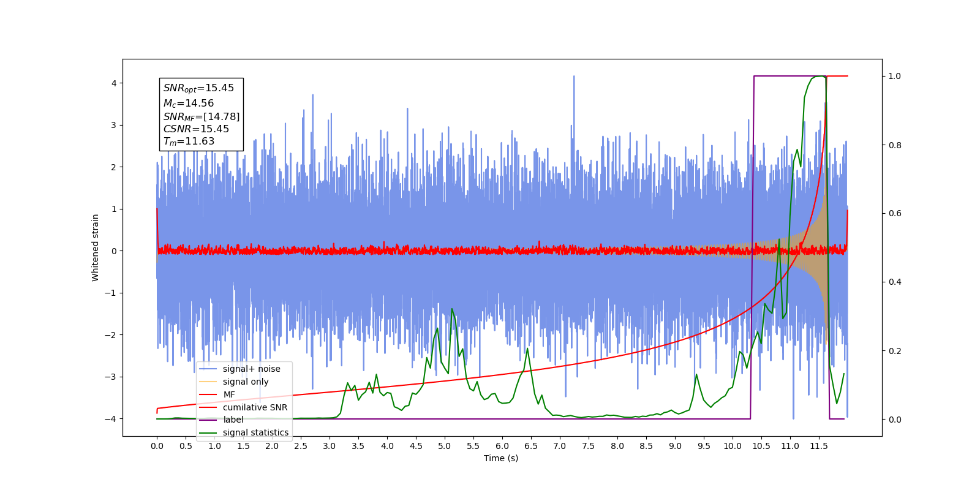The width and height of the screenshot is (980, 490).
Task: Click the Tm=11.63 annotation text
Action: pos(189,141)
